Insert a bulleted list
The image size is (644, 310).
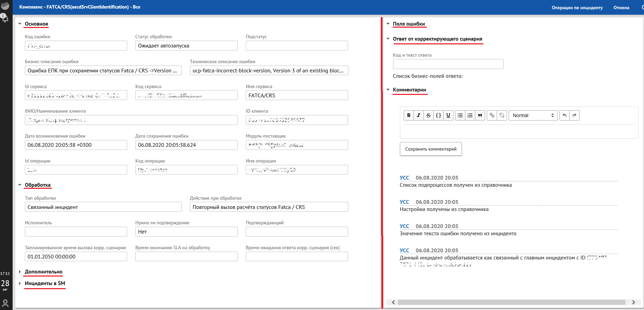coord(460,115)
